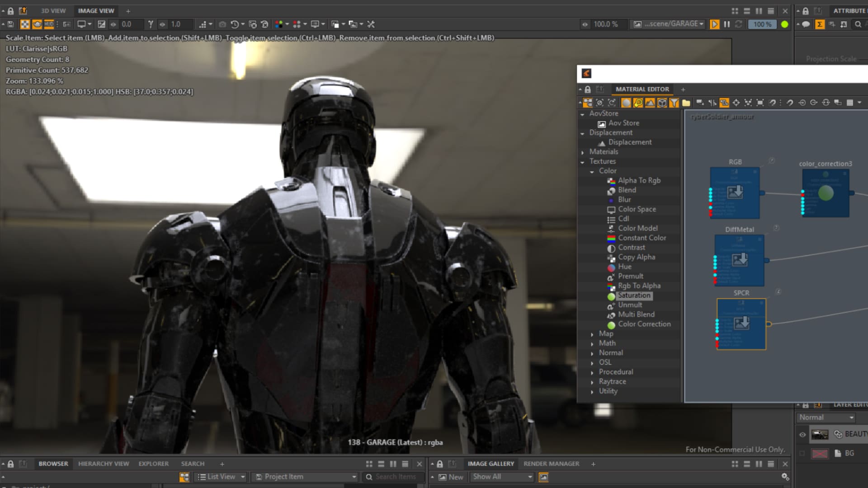Pause the image view render

726,24
